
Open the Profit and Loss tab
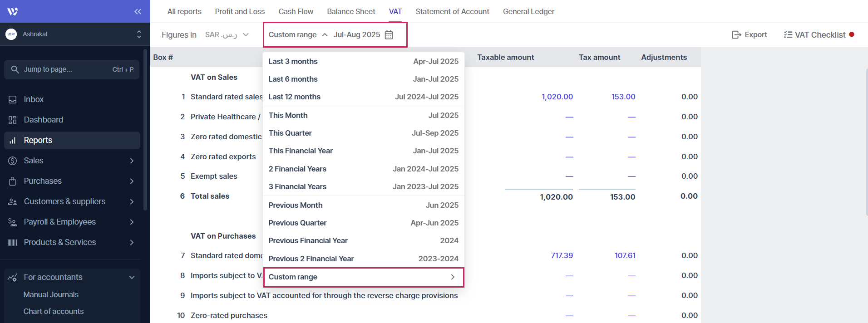[x=240, y=11]
